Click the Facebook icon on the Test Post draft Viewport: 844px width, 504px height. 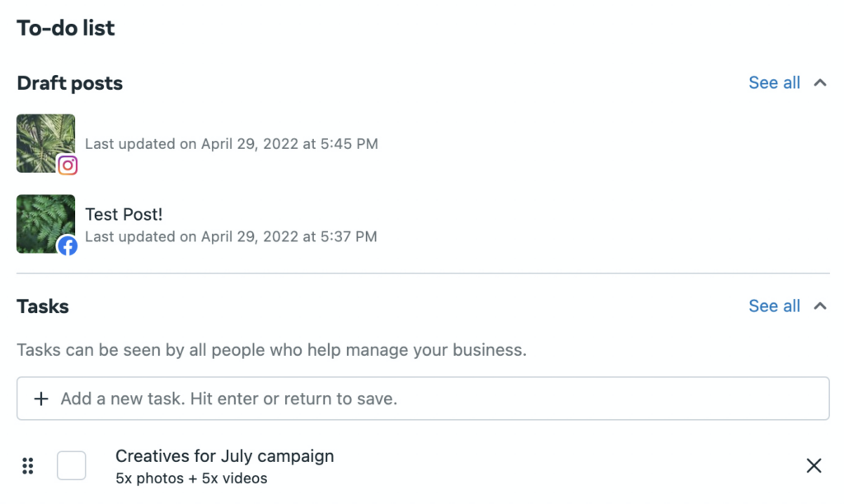pos(68,245)
